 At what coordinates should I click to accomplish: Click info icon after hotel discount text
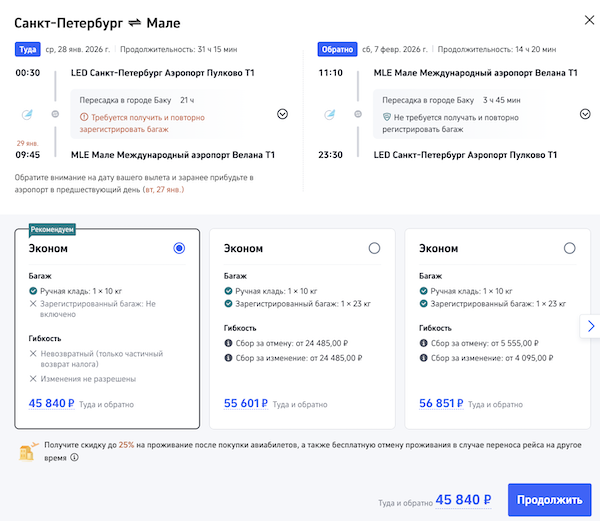[74, 458]
